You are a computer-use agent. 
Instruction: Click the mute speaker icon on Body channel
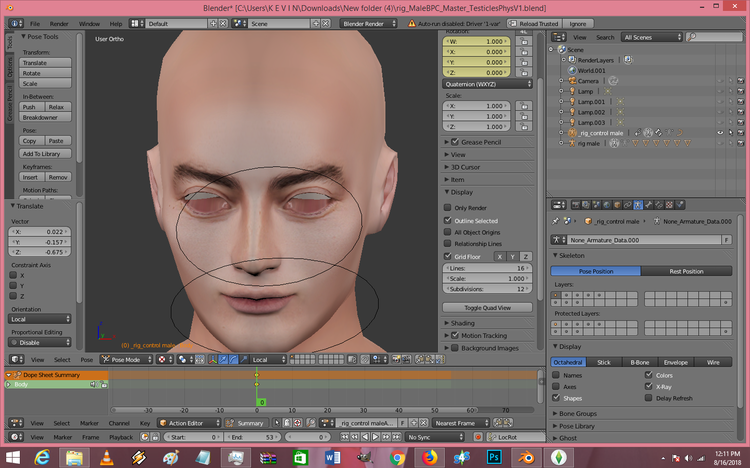pyautogui.click(x=94, y=384)
